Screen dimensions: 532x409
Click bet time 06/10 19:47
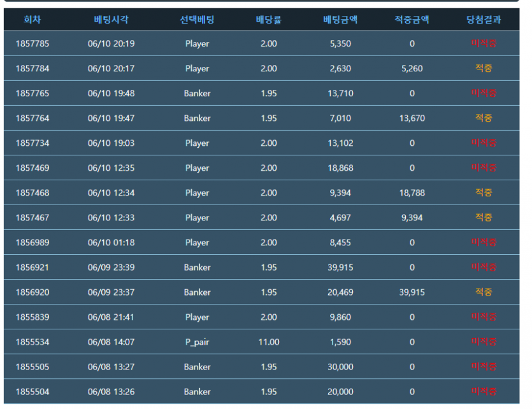pos(111,118)
